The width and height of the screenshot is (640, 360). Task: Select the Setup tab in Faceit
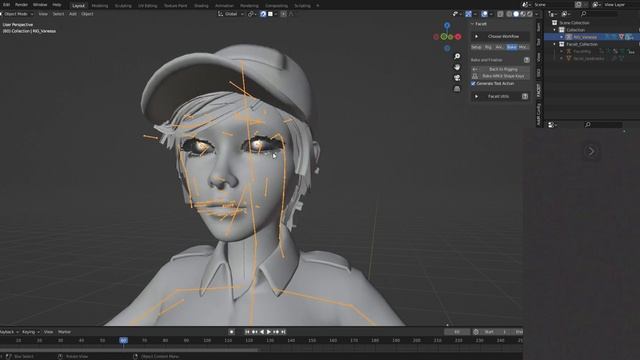pos(476,47)
